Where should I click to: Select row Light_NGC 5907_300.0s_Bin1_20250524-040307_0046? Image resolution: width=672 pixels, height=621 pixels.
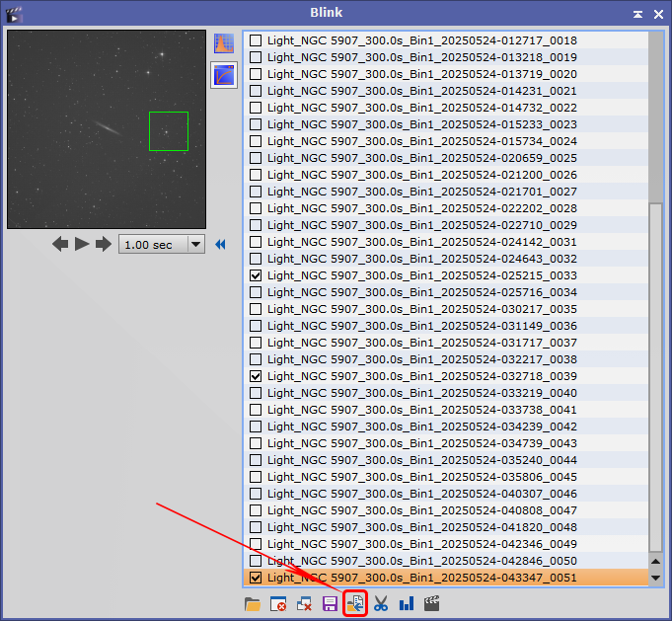tap(446, 494)
